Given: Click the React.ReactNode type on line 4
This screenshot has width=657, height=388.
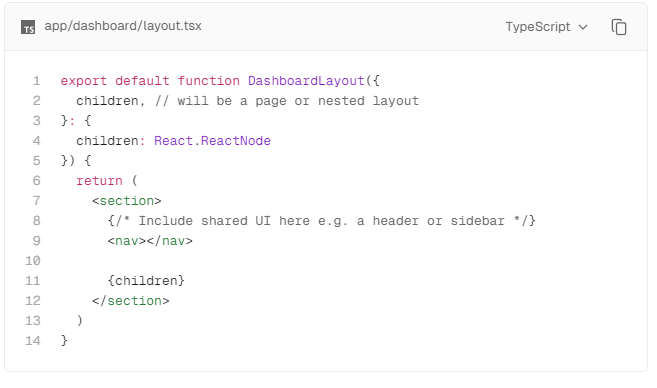Looking at the screenshot, I should point(212,140).
